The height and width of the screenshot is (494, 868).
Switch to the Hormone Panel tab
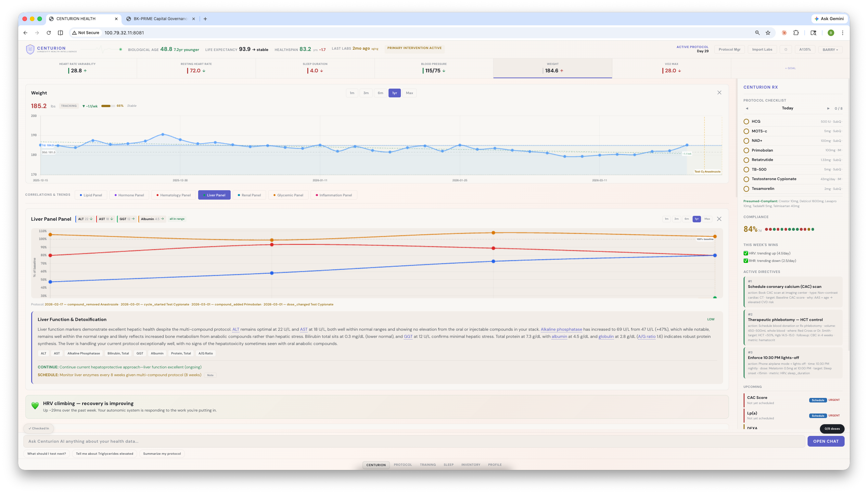(x=129, y=195)
